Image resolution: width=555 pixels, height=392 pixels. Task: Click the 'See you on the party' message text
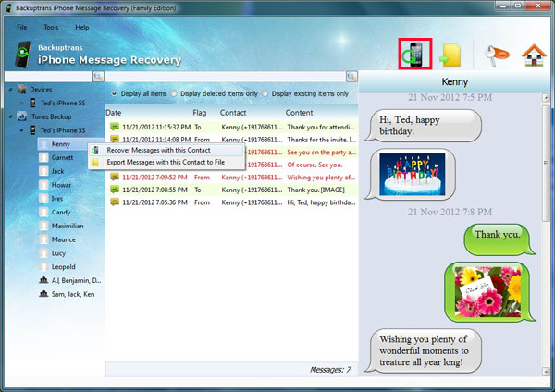(321, 153)
